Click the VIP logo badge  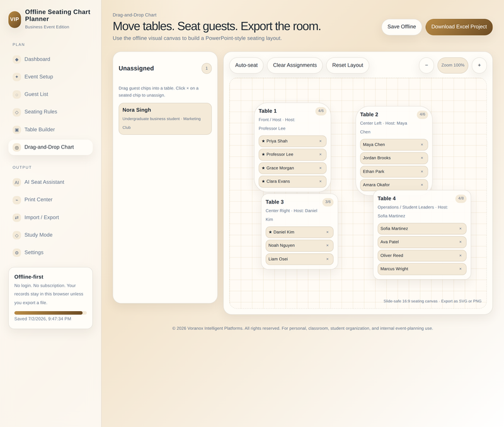coord(14,20)
